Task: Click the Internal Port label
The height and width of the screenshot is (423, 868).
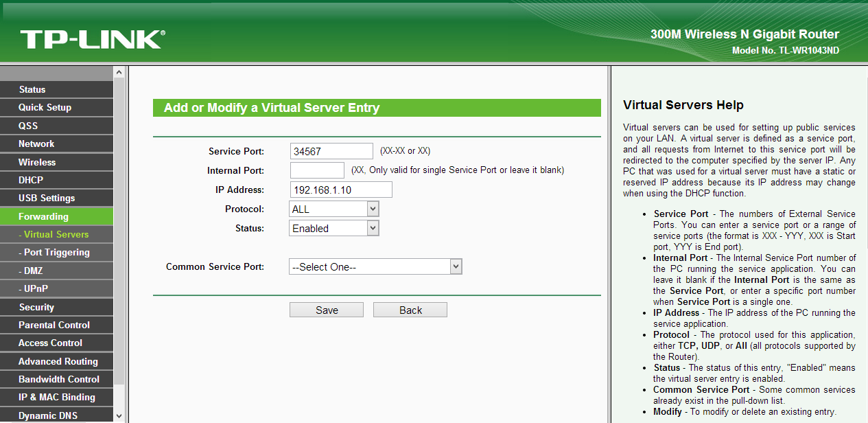Action: pos(235,170)
